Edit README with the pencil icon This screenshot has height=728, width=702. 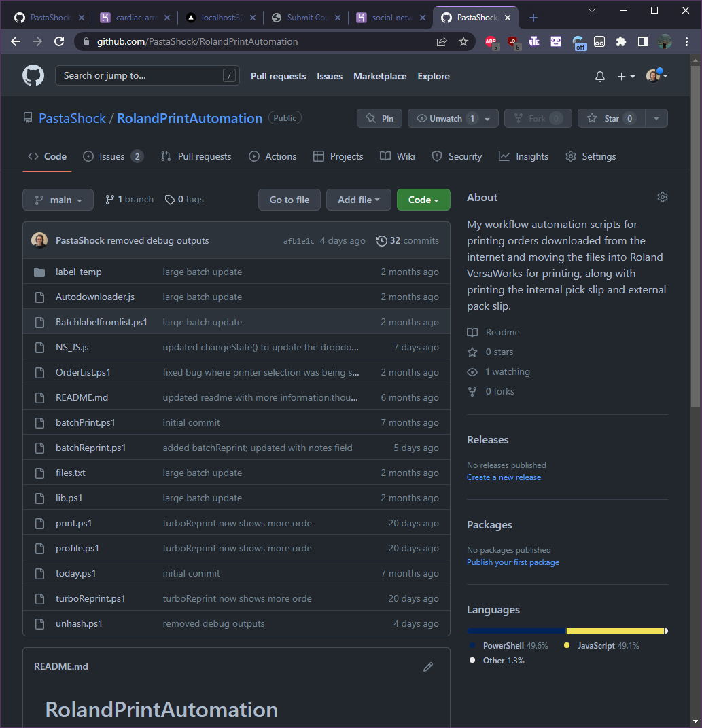(428, 667)
